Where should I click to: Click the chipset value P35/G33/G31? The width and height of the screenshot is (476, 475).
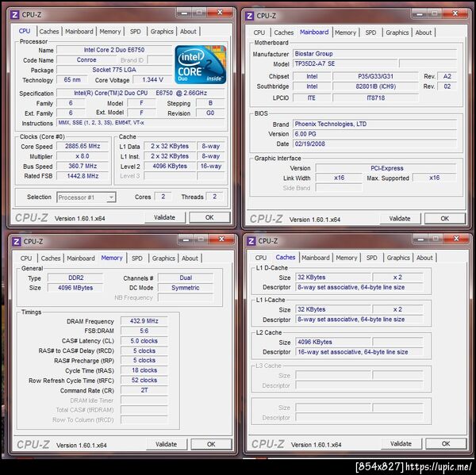(x=375, y=76)
